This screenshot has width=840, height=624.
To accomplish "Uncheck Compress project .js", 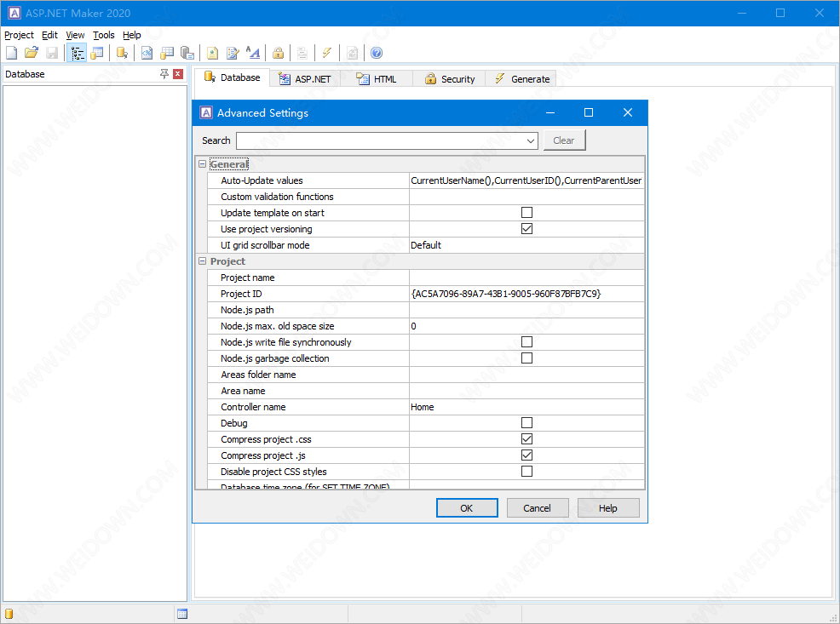I will point(526,455).
